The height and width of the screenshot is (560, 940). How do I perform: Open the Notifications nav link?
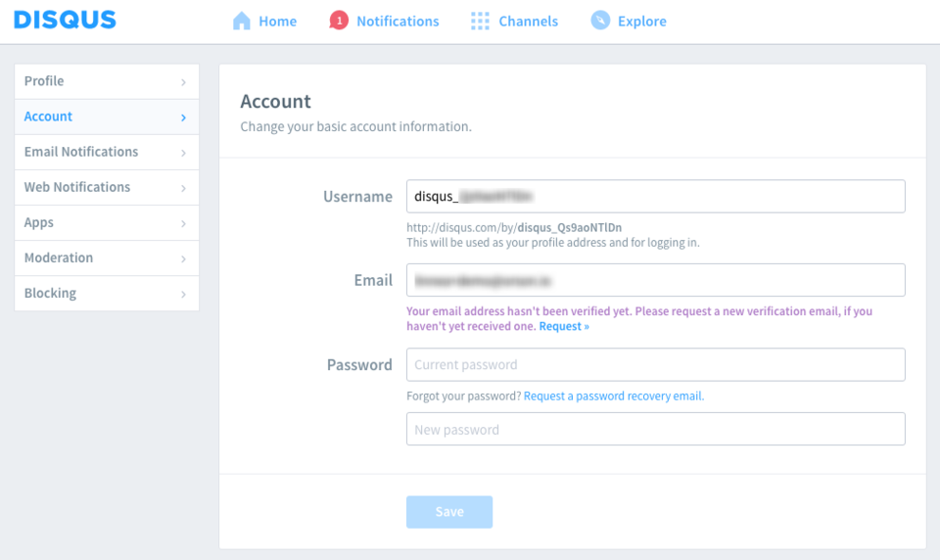398,21
